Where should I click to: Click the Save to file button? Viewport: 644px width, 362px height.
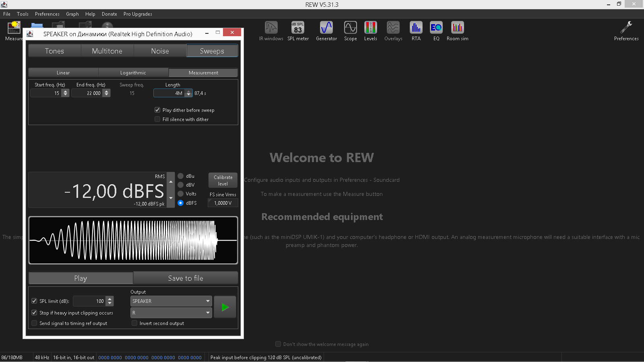186,278
